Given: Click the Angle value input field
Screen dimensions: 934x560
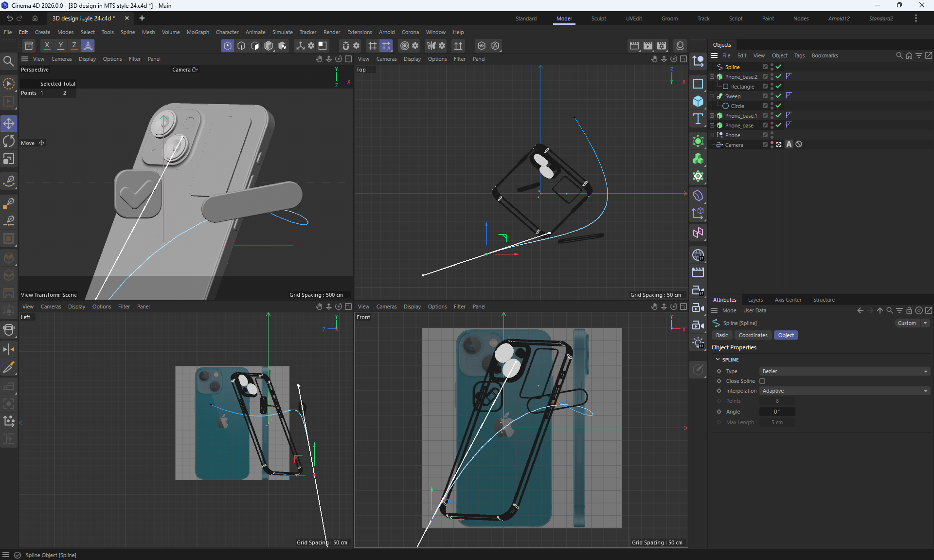Looking at the screenshot, I should pyautogui.click(x=777, y=412).
